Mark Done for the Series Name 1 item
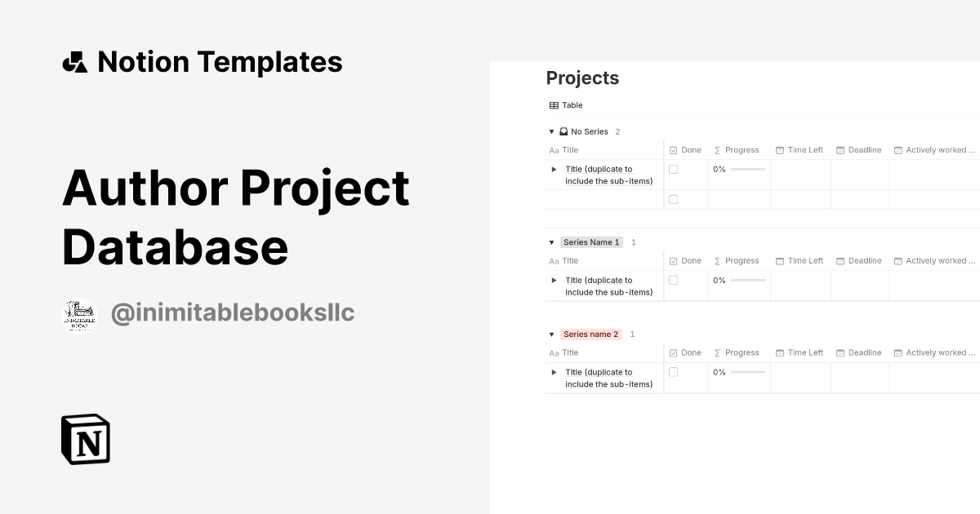The height and width of the screenshot is (514, 980). click(x=673, y=280)
